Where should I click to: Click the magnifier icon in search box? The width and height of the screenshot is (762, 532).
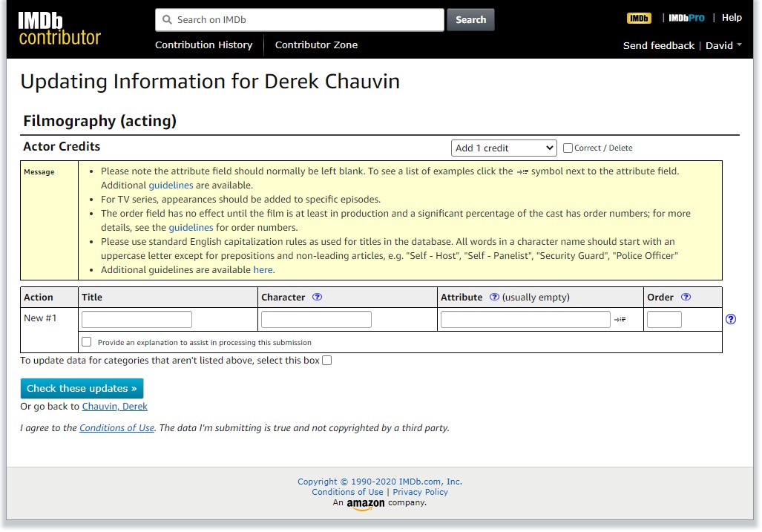(x=167, y=20)
